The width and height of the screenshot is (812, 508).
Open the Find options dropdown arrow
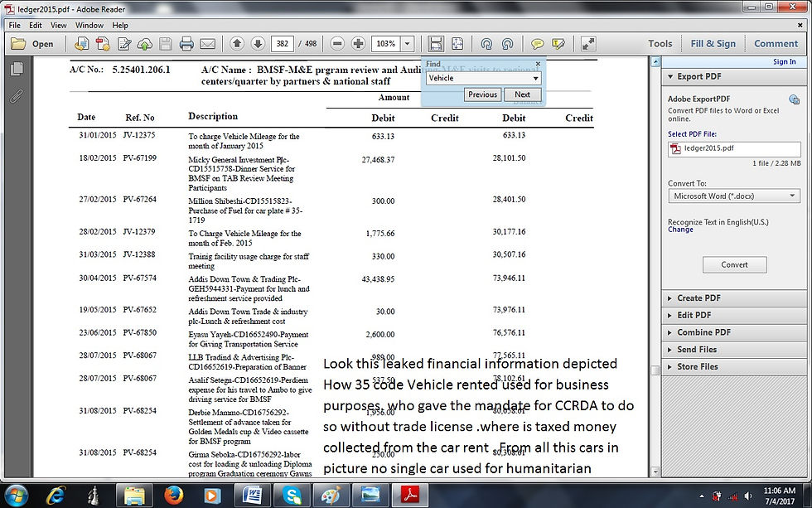click(536, 78)
